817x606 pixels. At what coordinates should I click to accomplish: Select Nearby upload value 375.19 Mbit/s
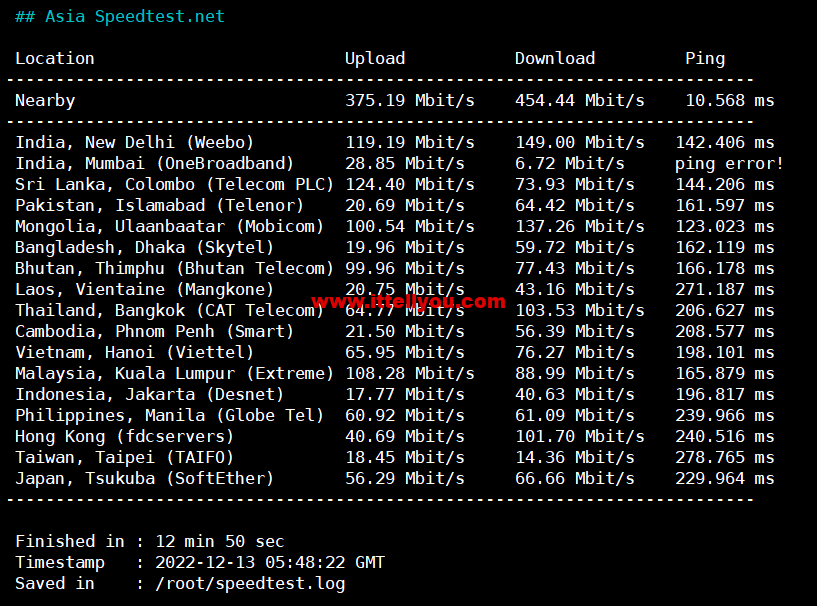tap(410, 100)
